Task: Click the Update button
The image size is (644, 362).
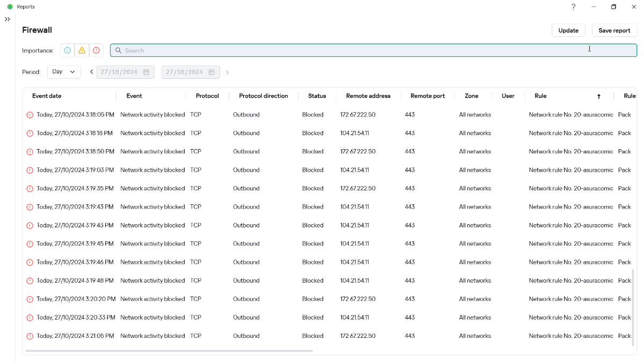Action: [568, 31]
